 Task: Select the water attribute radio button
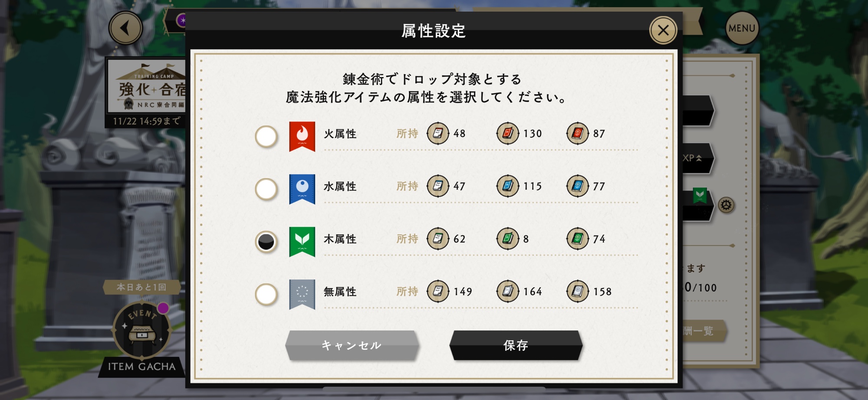point(266,189)
